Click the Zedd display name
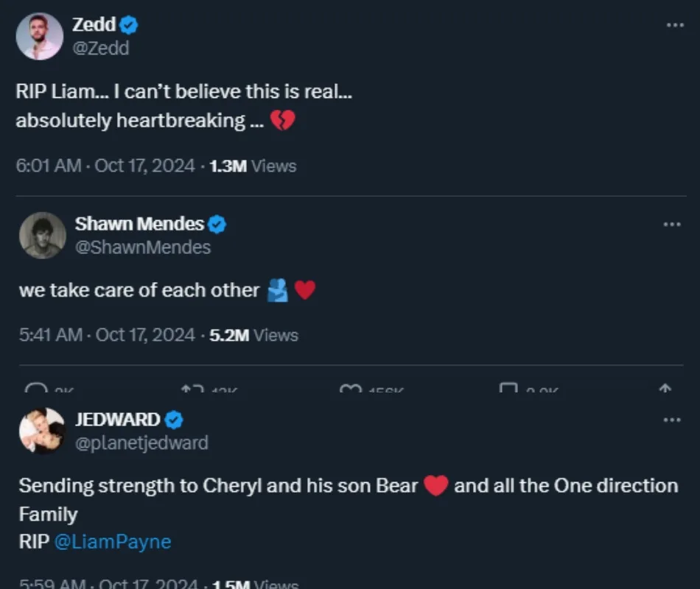 94,24
